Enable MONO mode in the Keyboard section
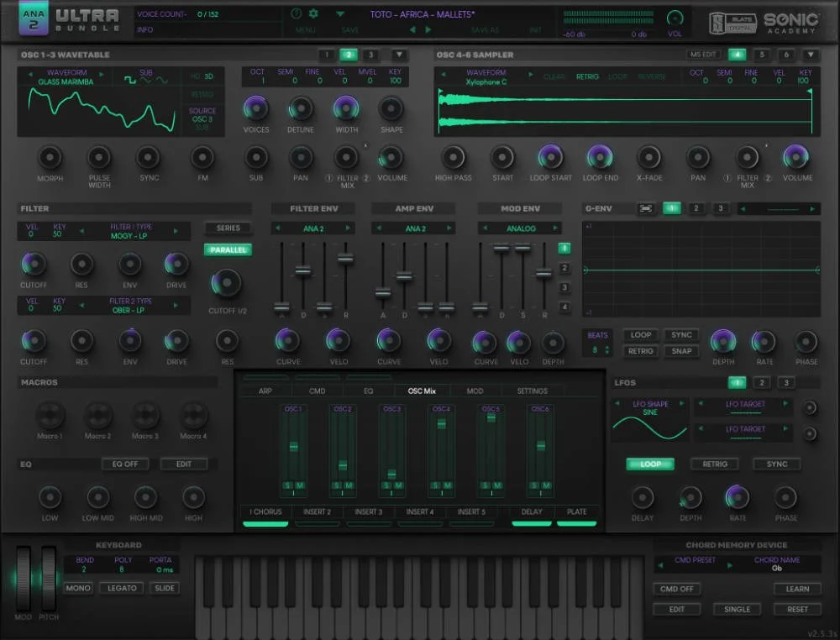This screenshot has width=840, height=640. [x=77, y=588]
